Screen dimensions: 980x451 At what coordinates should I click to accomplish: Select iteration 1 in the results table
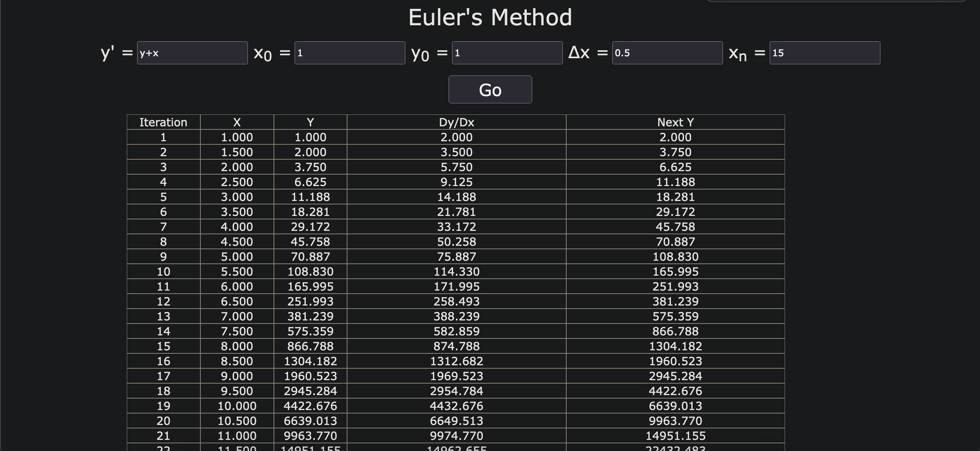[163, 137]
